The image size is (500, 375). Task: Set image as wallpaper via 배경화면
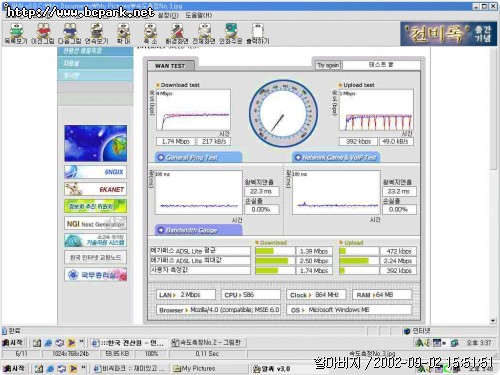[177, 33]
